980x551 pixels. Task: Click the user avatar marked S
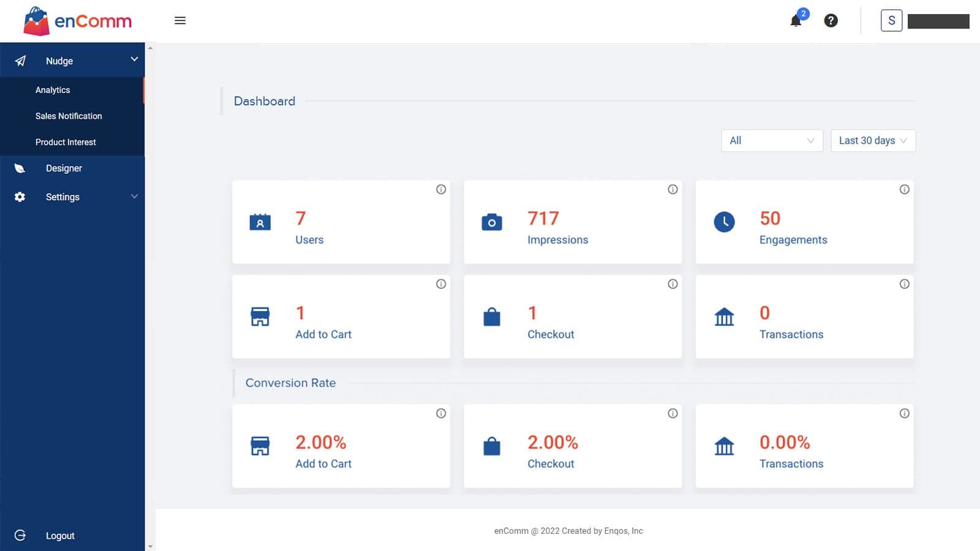point(891,20)
